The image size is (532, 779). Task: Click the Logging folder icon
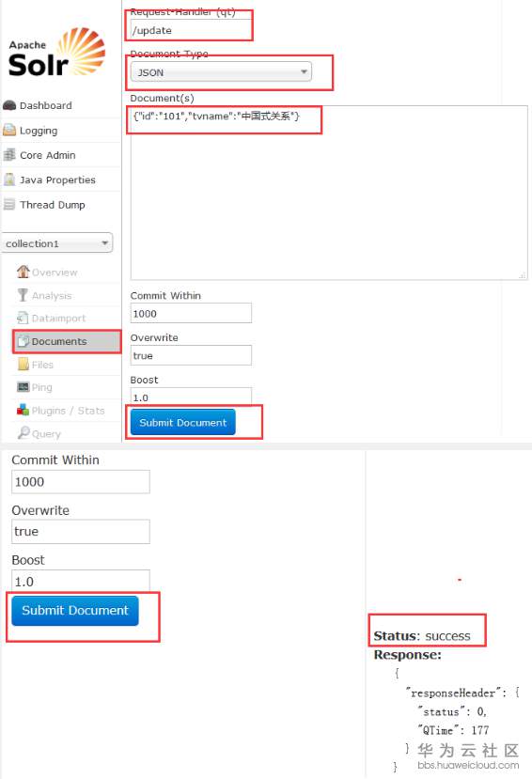[x=9, y=131]
